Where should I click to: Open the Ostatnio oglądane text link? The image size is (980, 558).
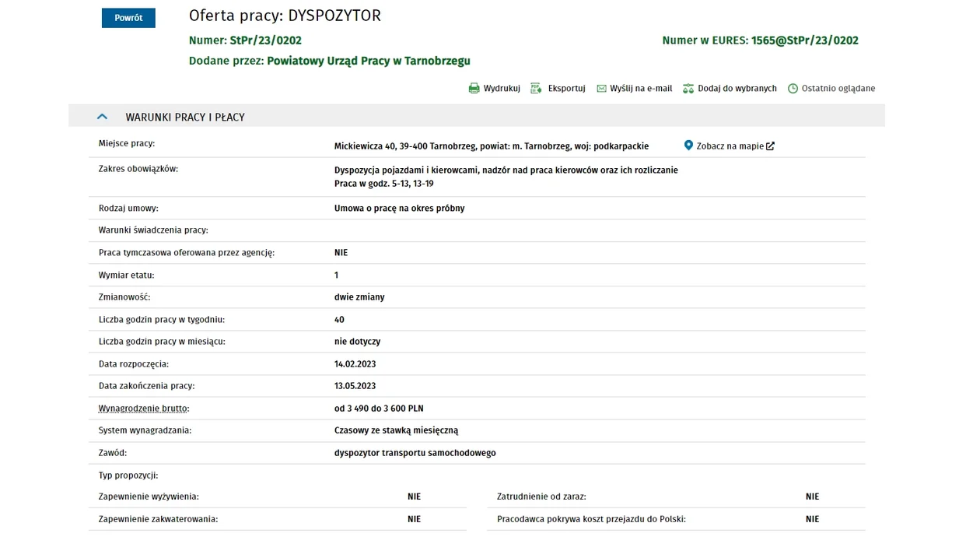[838, 89]
